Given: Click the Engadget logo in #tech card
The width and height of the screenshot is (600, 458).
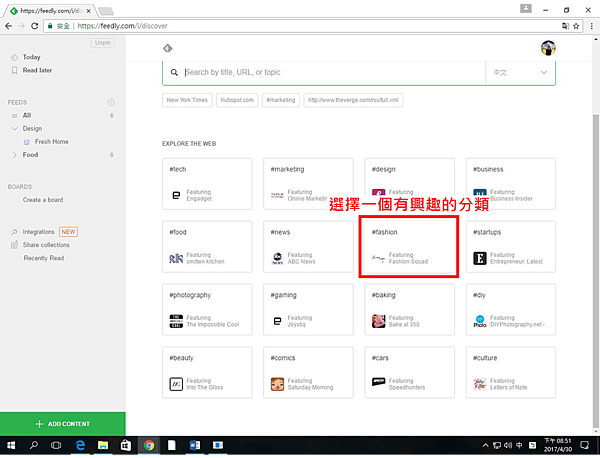Looking at the screenshot, I should [176, 196].
